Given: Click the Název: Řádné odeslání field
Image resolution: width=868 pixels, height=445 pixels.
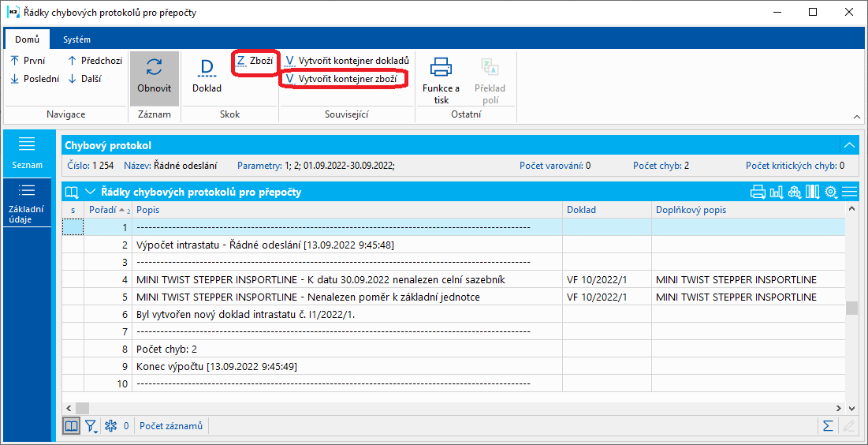Looking at the screenshot, I should pos(170,165).
